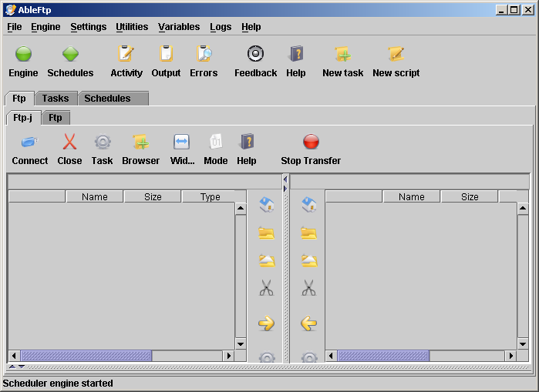
Task: Click right pane vertical scroll down arrow
Action: pyautogui.click(x=523, y=344)
